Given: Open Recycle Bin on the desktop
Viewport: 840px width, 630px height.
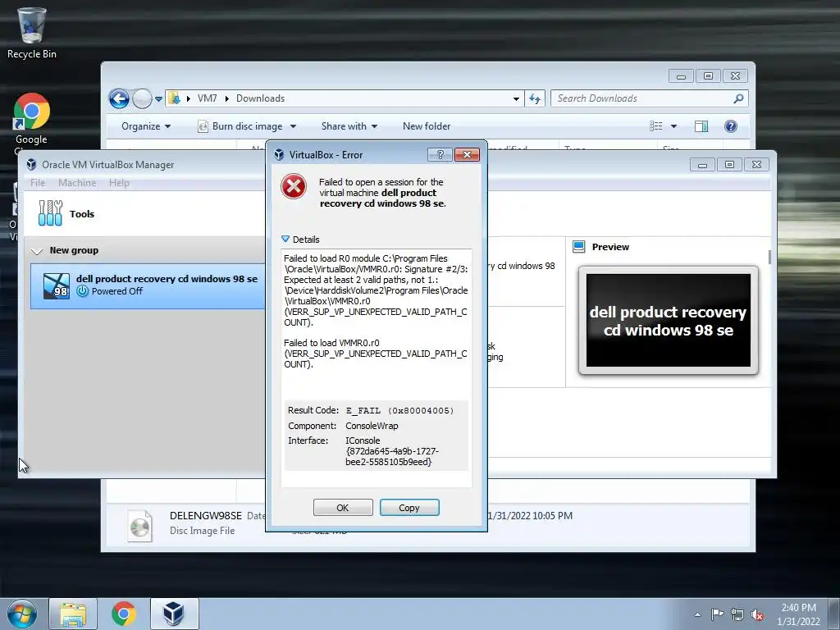Looking at the screenshot, I should point(32,33).
